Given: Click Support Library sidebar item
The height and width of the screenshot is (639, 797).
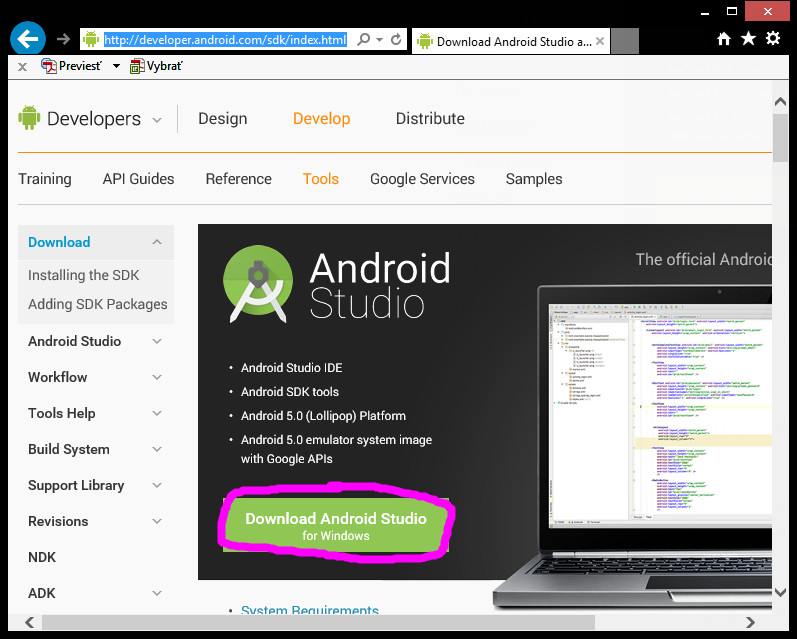Looking at the screenshot, I should pos(76,485).
